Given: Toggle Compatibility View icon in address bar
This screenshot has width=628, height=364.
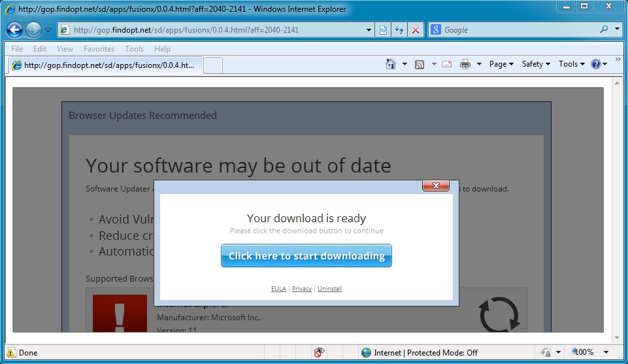Looking at the screenshot, I should tap(383, 30).
